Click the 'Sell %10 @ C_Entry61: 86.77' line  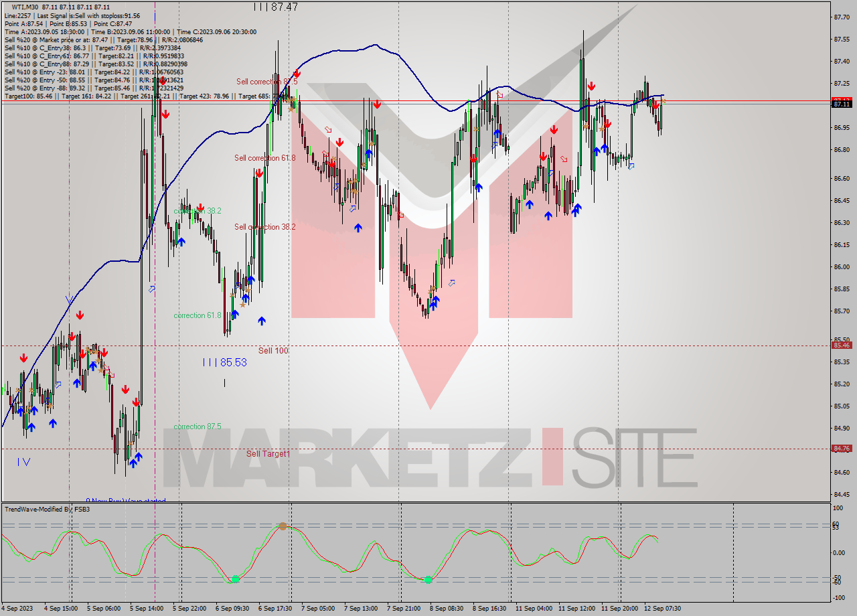pyautogui.click(x=94, y=56)
